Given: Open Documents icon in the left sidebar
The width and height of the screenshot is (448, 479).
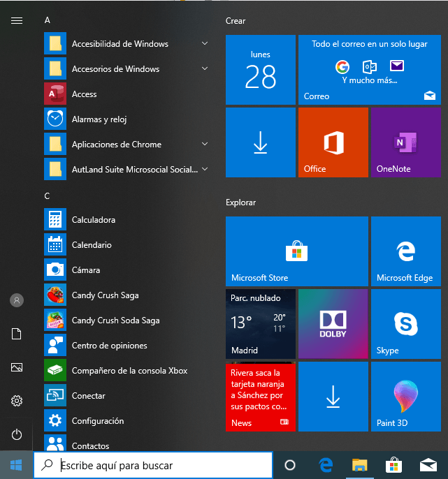Looking at the screenshot, I should pyautogui.click(x=17, y=334).
